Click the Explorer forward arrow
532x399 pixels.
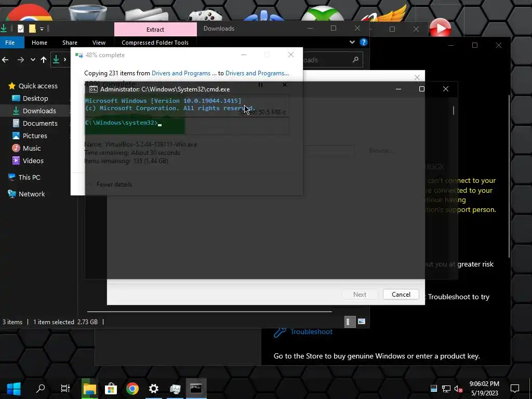[21, 60]
